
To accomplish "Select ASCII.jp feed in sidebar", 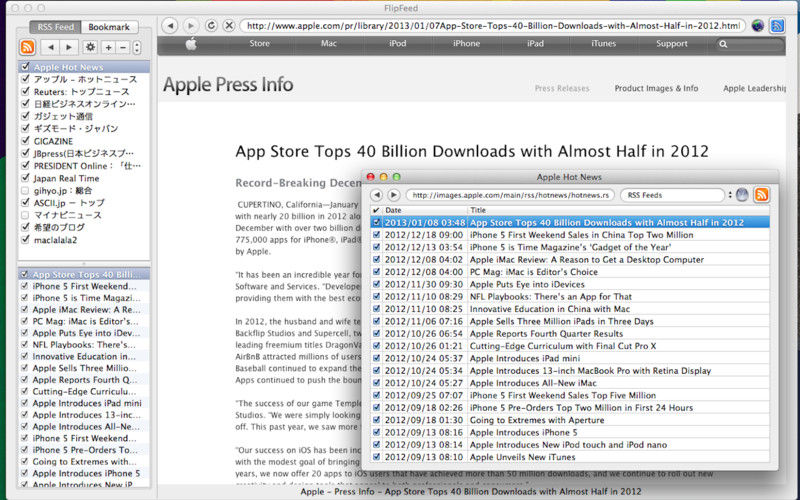I will click(84, 203).
